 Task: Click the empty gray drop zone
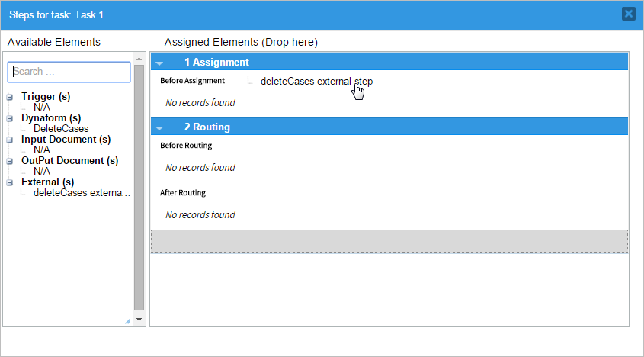click(389, 241)
